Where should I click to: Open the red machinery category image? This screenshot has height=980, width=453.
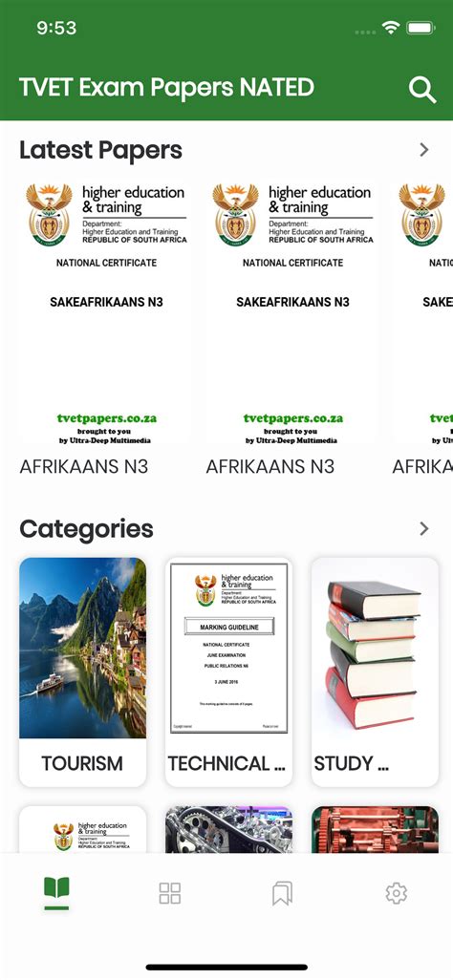(375, 829)
